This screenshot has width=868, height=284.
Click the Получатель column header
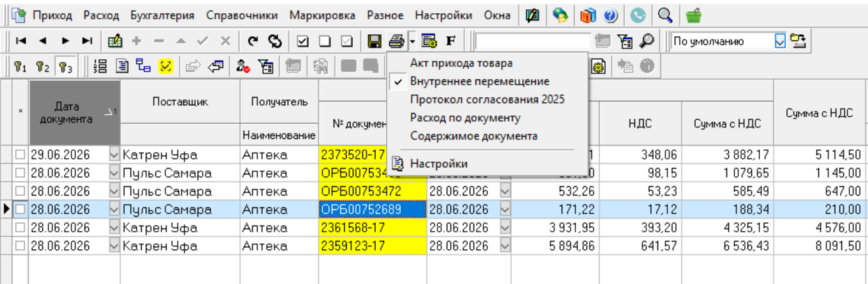pos(279,101)
